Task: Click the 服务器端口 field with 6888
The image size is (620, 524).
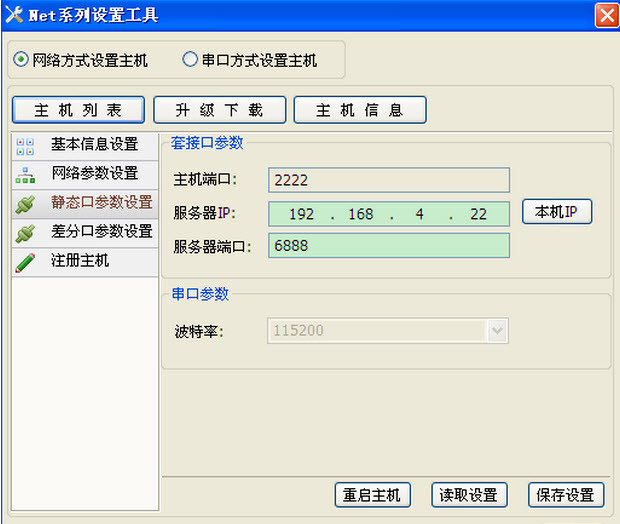Action: (389, 246)
